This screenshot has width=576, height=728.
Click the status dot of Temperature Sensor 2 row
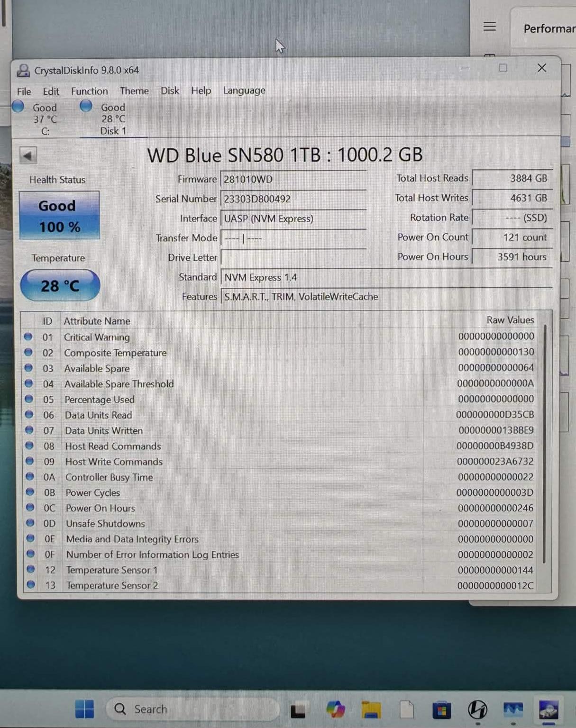[31, 584]
